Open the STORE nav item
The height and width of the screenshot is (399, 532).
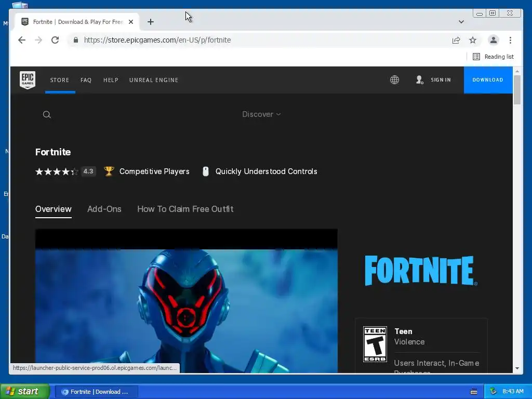pos(60,80)
